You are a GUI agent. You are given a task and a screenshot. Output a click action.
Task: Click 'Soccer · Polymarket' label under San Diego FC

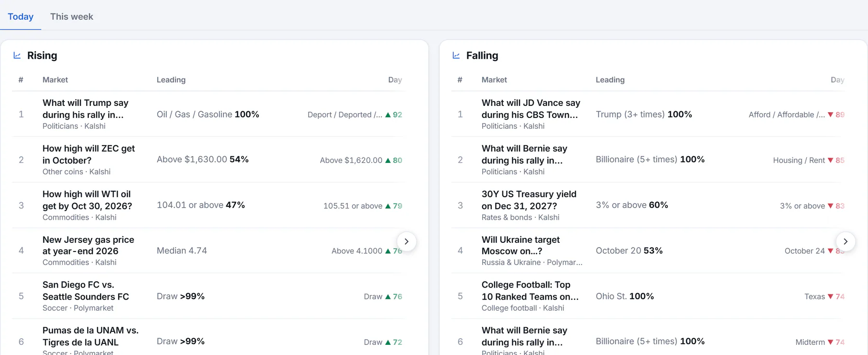(78, 308)
